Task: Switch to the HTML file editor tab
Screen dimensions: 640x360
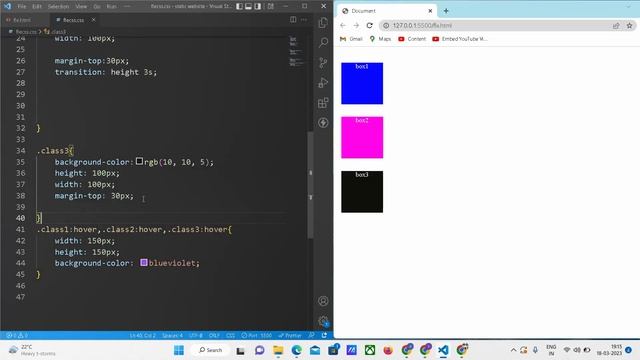Action: 22,20
